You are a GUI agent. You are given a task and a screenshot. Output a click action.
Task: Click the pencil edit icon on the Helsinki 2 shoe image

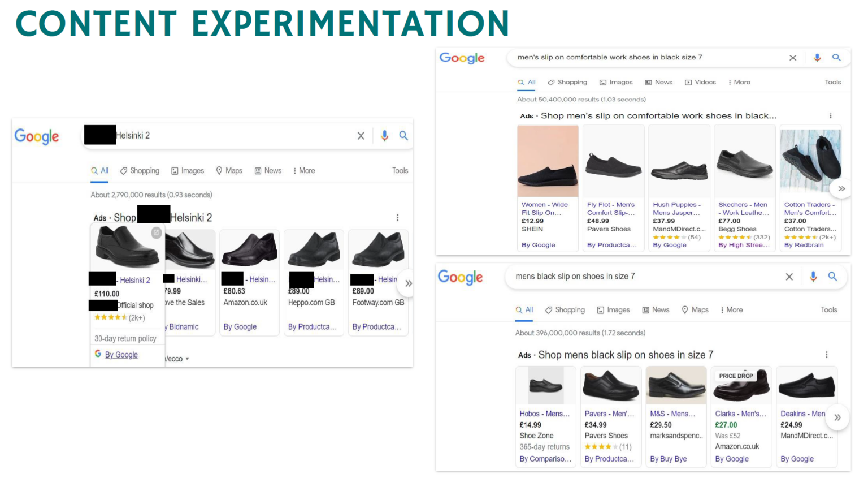(157, 233)
